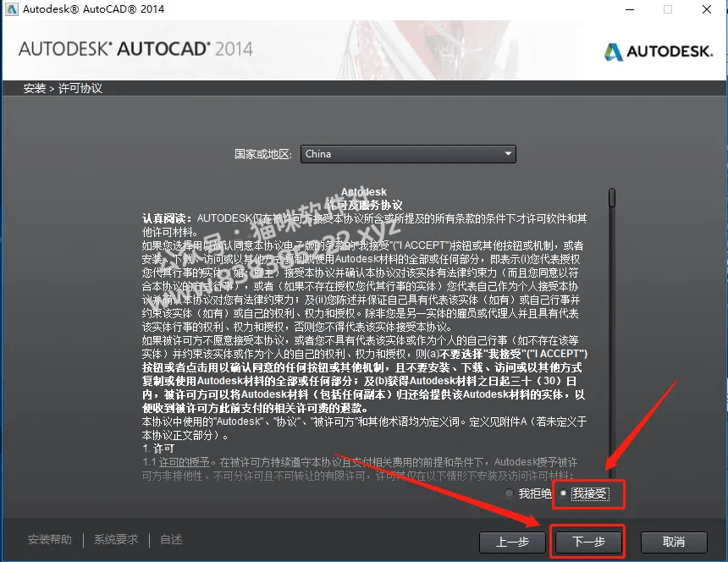The height and width of the screenshot is (562, 728).
Task: Open the 系统要求 system requirements link
Action: coord(116,539)
